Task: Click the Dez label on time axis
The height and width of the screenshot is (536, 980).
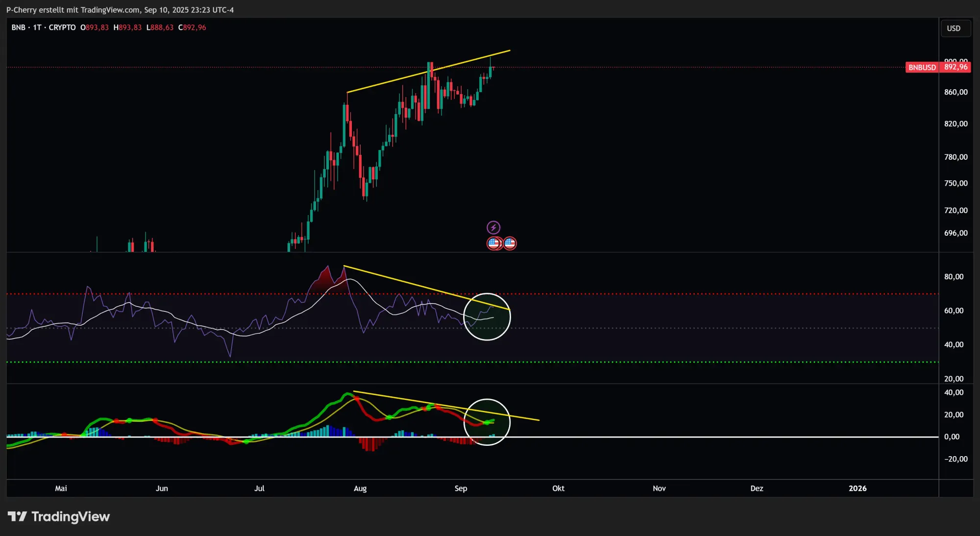Action: [x=757, y=488]
